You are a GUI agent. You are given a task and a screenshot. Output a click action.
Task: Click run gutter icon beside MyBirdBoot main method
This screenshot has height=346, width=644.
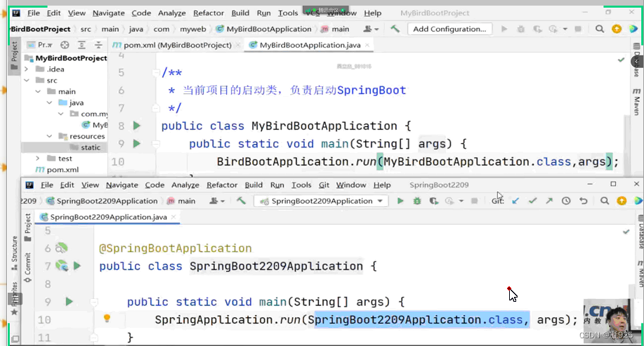click(137, 144)
